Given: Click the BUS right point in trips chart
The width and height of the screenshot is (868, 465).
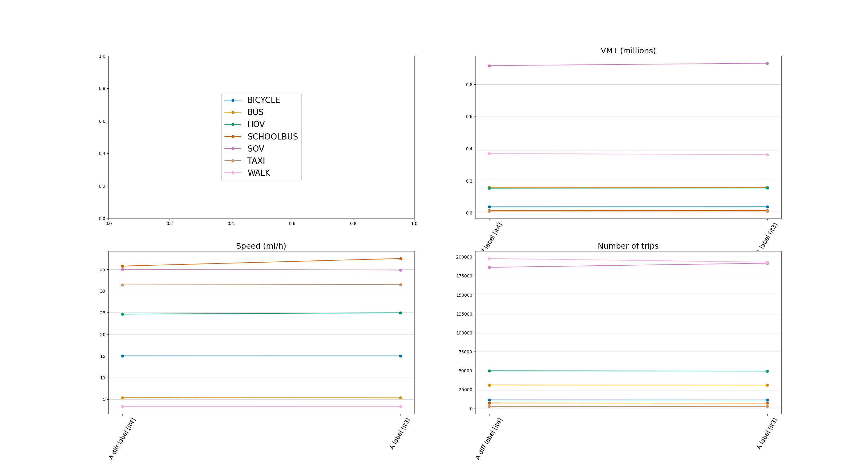Looking at the screenshot, I should pyautogui.click(x=767, y=385).
